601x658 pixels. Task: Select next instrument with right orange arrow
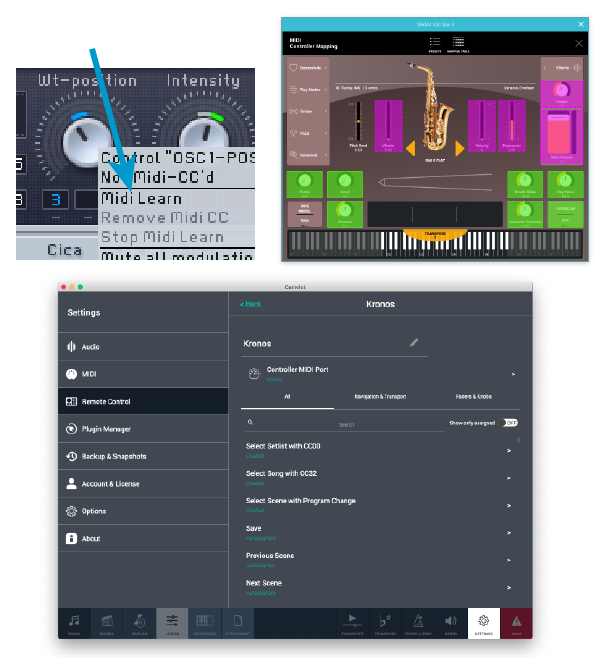[x=460, y=149]
